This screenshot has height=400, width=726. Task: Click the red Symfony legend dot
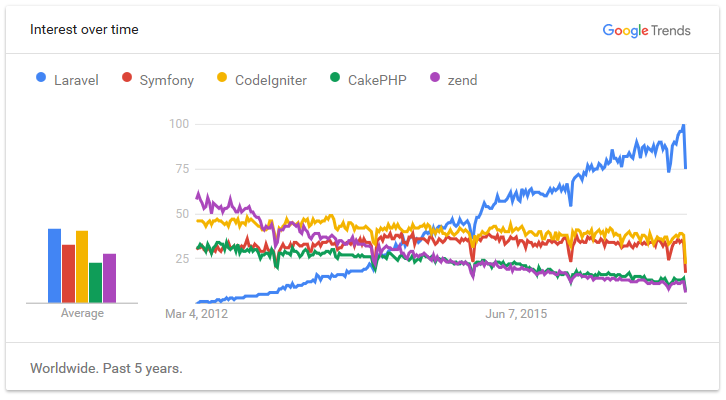pyautogui.click(x=126, y=79)
